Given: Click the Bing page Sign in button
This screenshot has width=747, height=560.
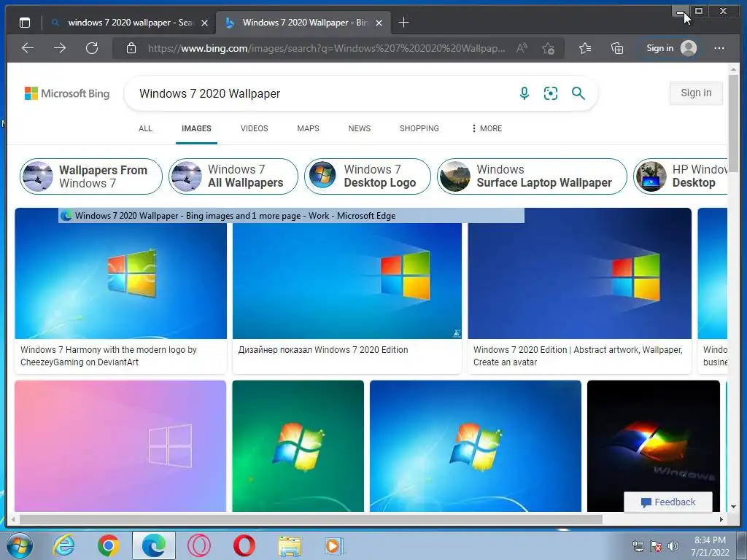Looking at the screenshot, I should 696,93.
